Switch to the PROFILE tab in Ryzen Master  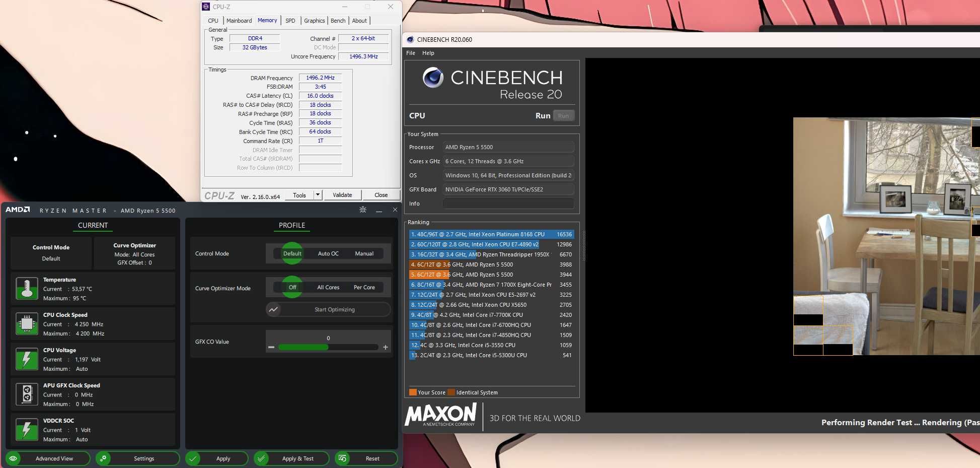click(292, 225)
